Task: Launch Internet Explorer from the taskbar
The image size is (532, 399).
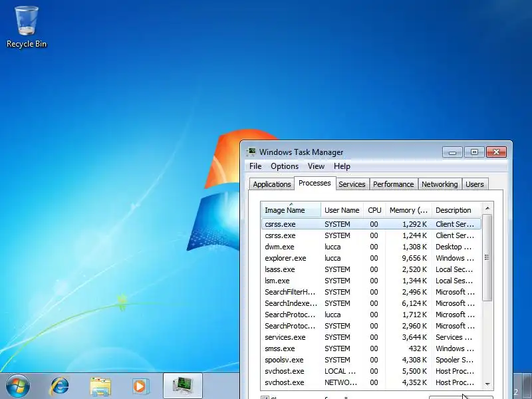Action: (x=60, y=386)
